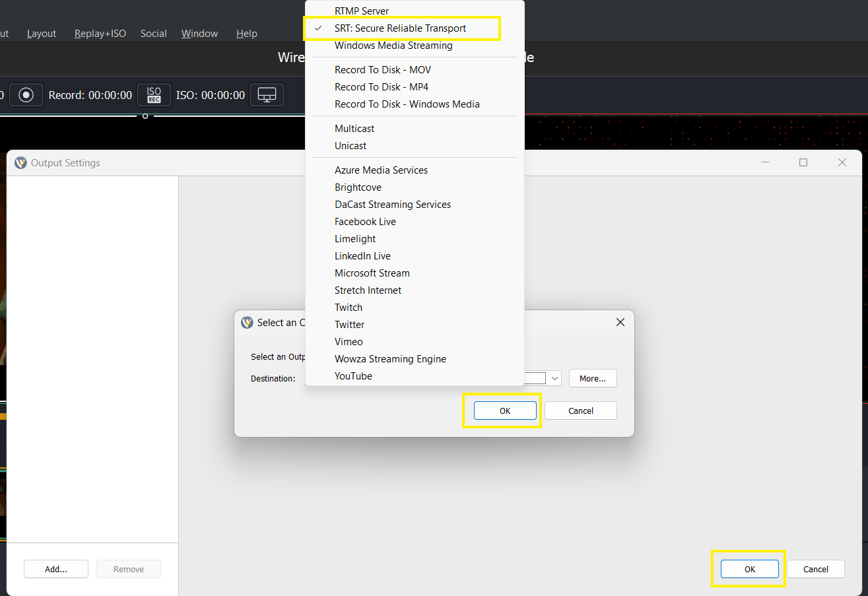The height and width of the screenshot is (596, 868).
Task: Choose Record To Disk - MOV
Action: (415, 70)
